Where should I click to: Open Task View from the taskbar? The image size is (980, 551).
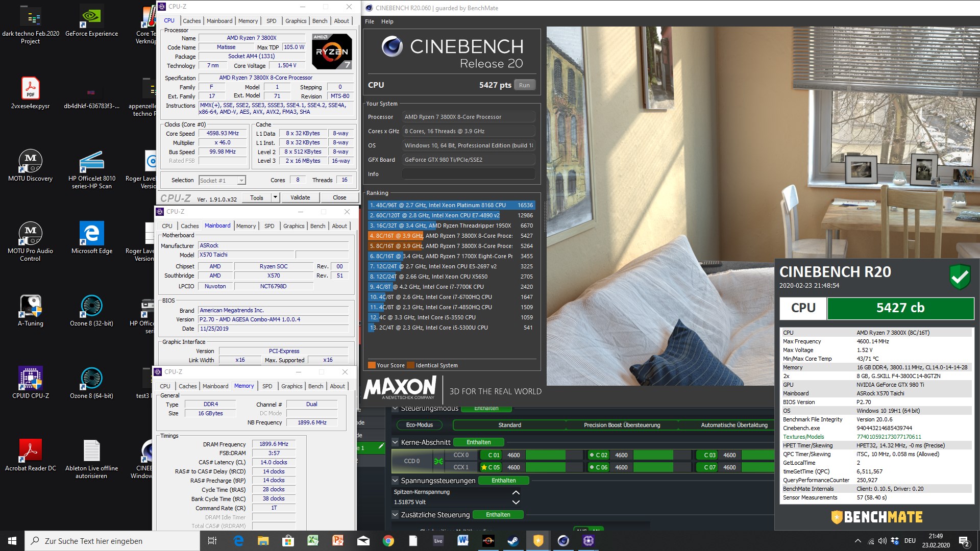coord(212,541)
